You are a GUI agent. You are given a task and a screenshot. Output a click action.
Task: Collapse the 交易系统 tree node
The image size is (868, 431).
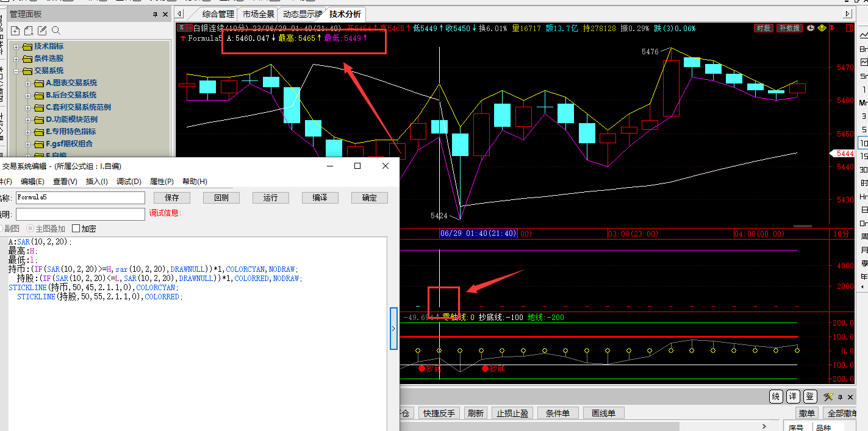(16, 71)
